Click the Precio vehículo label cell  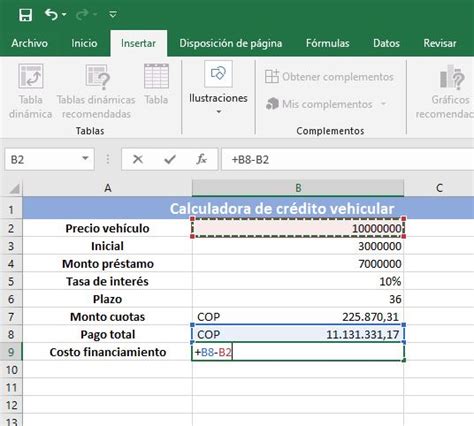pyautogui.click(x=107, y=228)
